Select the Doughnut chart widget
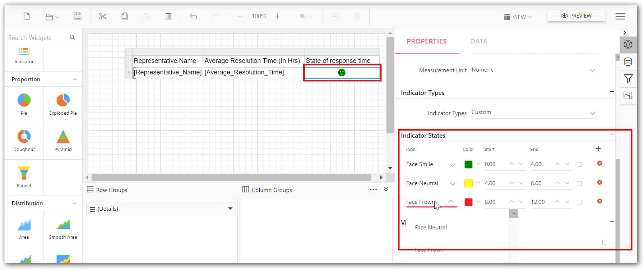644x270 pixels. click(x=24, y=141)
